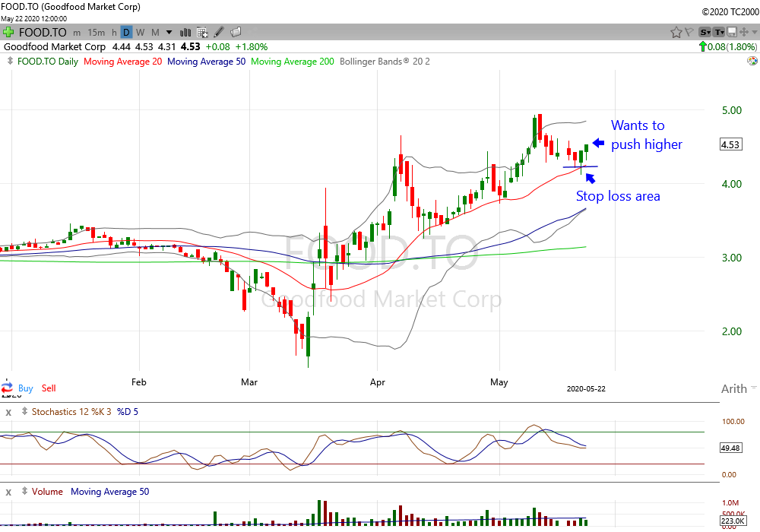This screenshot has height=532, width=760.
Task: Click the 223.0K volume value marker
Action: (x=733, y=521)
